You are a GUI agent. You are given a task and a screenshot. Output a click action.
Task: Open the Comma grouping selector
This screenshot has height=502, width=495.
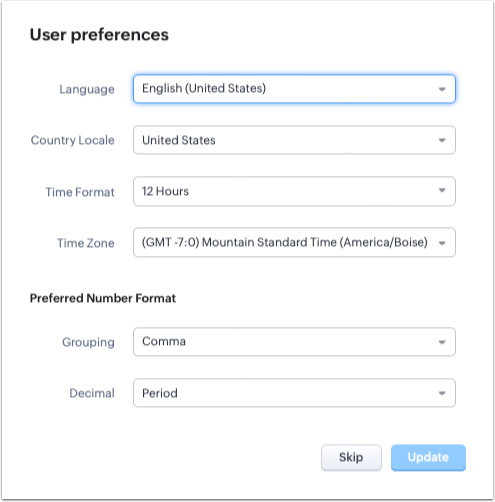[294, 342]
